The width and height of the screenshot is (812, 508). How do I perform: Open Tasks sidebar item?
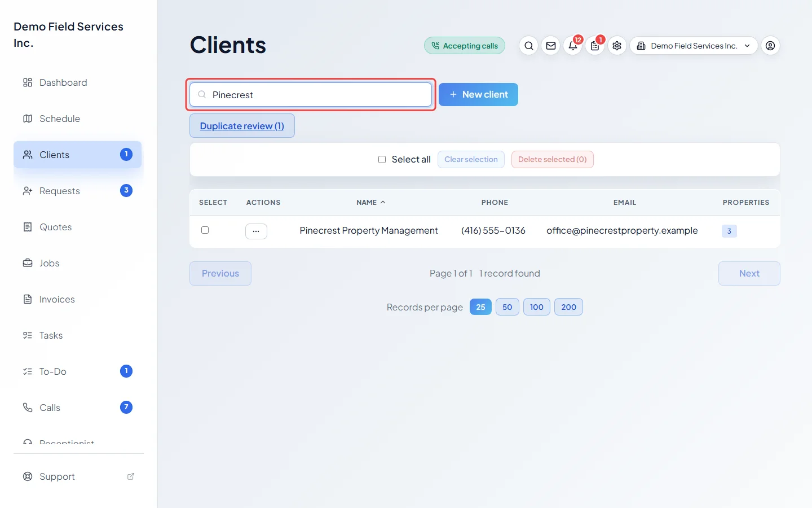pyautogui.click(x=78, y=335)
